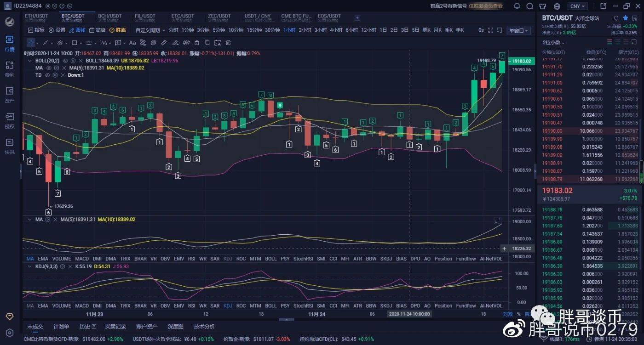Select the crosshair cursor drawing tool
Viewport: 644px width, 345px height.
pyautogui.click(x=31, y=43)
